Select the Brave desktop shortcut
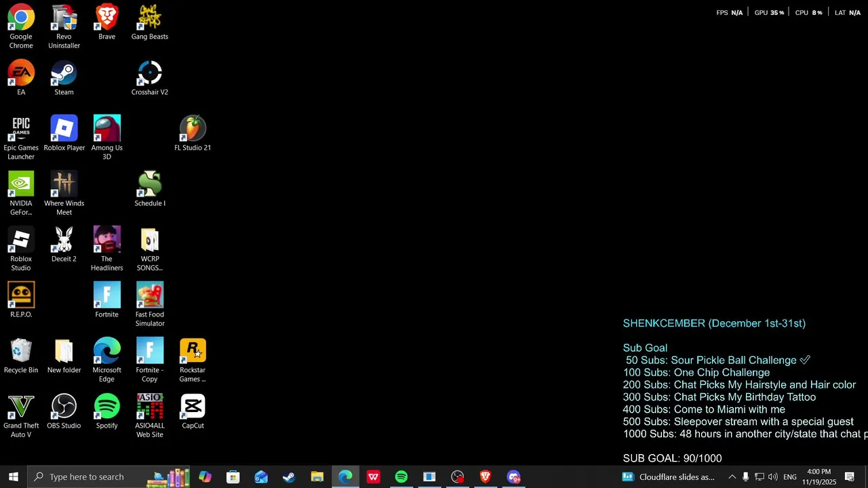 coord(106,22)
